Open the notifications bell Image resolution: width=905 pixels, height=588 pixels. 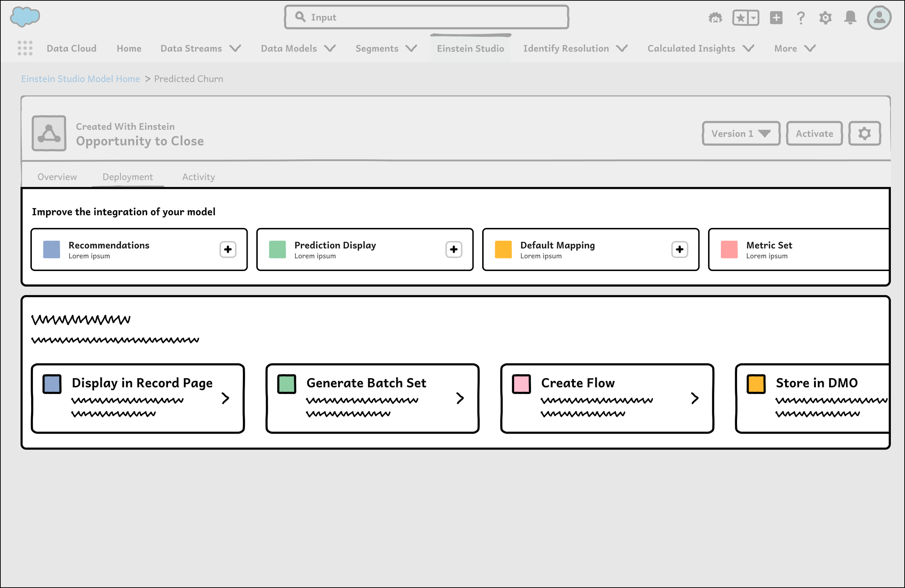coord(850,17)
